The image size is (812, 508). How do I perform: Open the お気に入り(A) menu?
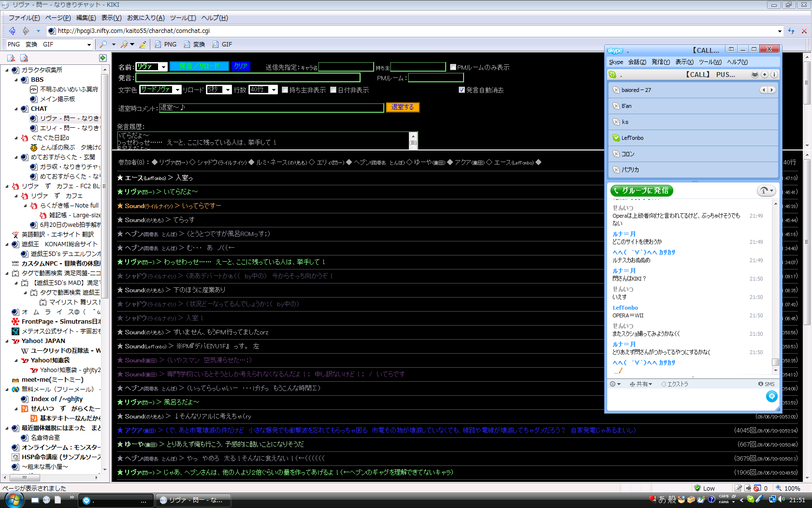145,18
